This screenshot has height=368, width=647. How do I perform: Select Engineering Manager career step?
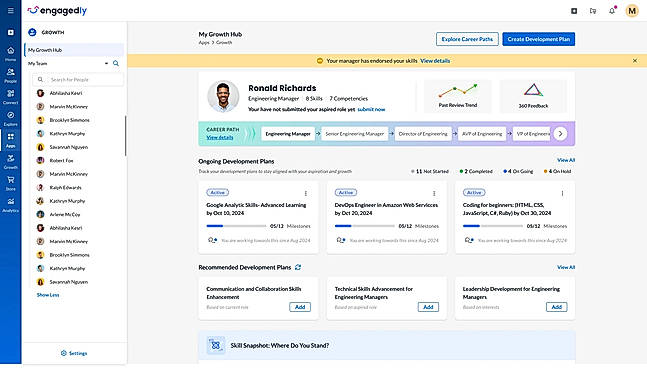[x=288, y=134]
